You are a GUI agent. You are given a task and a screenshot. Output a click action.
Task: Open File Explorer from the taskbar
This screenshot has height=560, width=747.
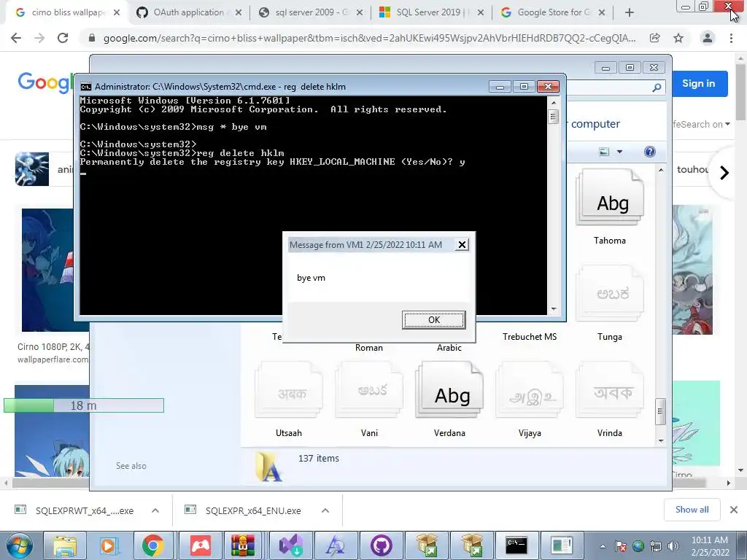65,545
